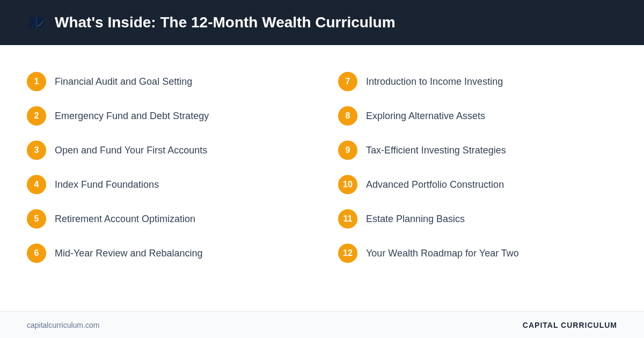Click the open book chart logo icon
Image resolution: width=644 pixels, height=338 pixels.
[36, 23]
